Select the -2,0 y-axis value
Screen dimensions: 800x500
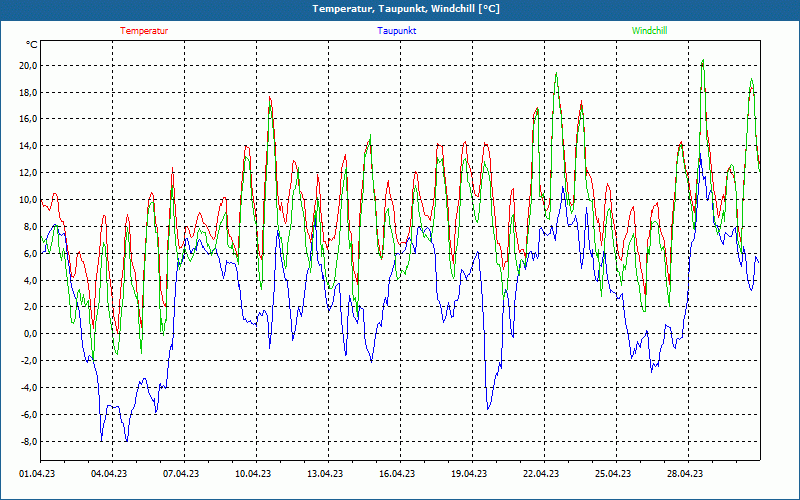pyautogui.click(x=28, y=361)
